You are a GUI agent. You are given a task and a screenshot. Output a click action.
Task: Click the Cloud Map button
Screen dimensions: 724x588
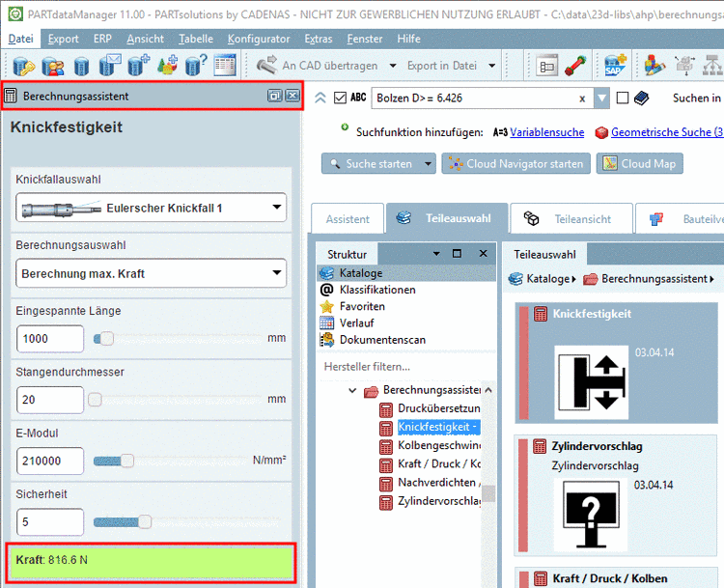[x=639, y=163]
